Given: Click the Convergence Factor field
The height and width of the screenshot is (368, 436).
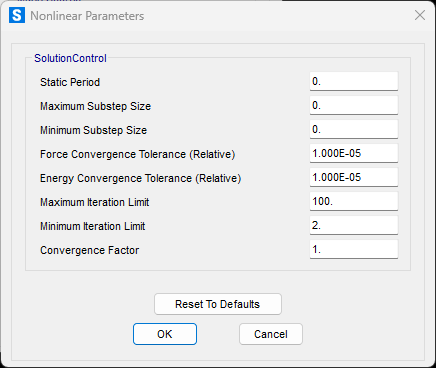Looking at the screenshot, I should (x=354, y=249).
